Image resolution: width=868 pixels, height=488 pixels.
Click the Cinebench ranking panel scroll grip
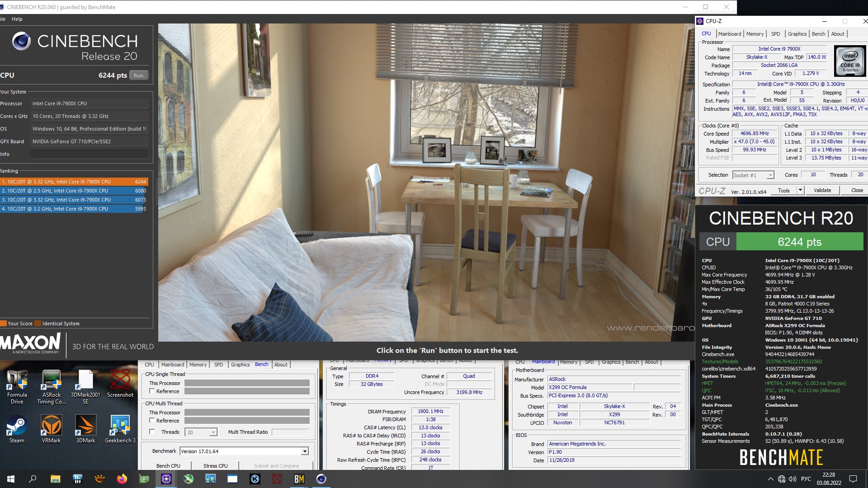157,192
